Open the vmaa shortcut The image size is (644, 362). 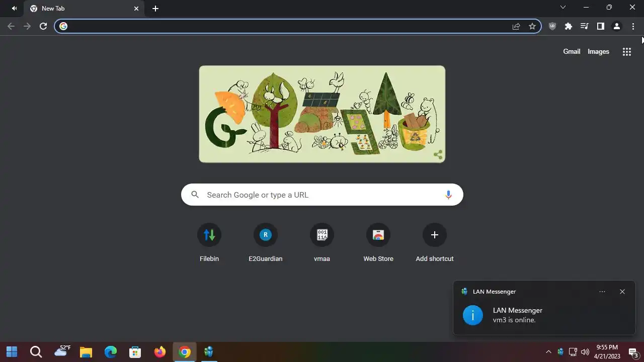(322, 243)
